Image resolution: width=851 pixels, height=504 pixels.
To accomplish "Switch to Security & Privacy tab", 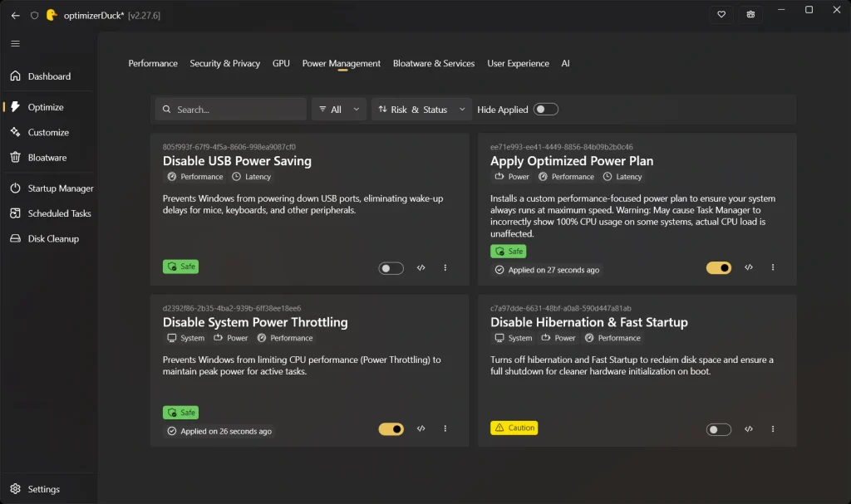I will point(224,63).
